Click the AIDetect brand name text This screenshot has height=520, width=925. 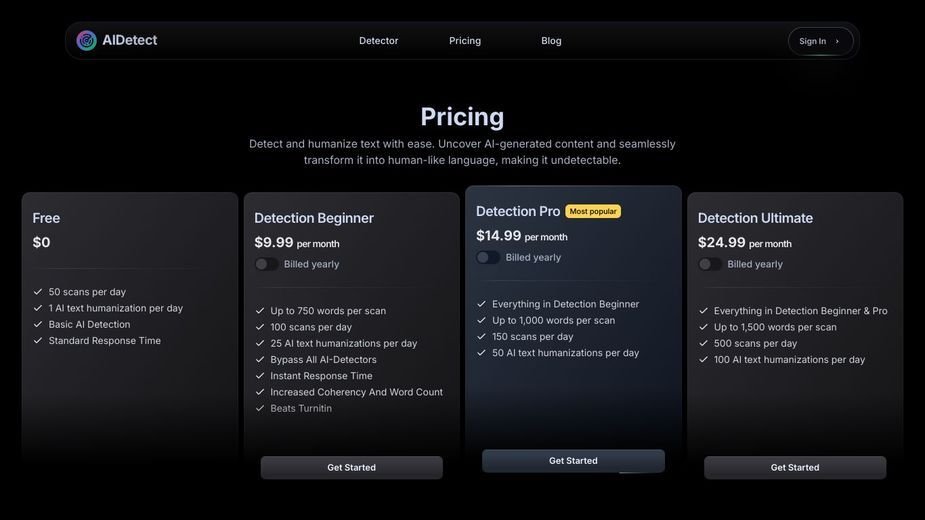130,40
